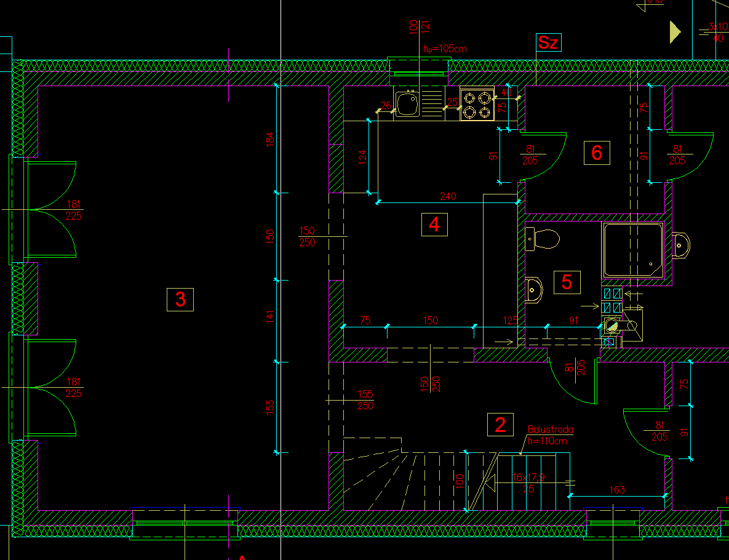Screen dimensions: 729x560
Task: Select room number 5 label
Action: (x=567, y=282)
